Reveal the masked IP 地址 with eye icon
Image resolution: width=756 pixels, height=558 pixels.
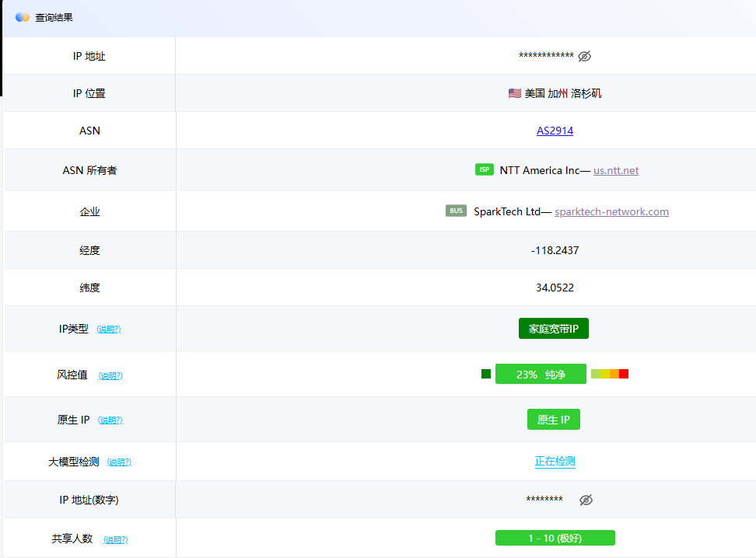pyautogui.click(x=585, y=56)
